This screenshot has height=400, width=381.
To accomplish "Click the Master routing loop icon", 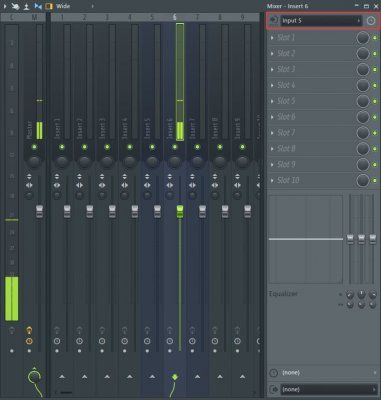I will click(x=34, y=377).
